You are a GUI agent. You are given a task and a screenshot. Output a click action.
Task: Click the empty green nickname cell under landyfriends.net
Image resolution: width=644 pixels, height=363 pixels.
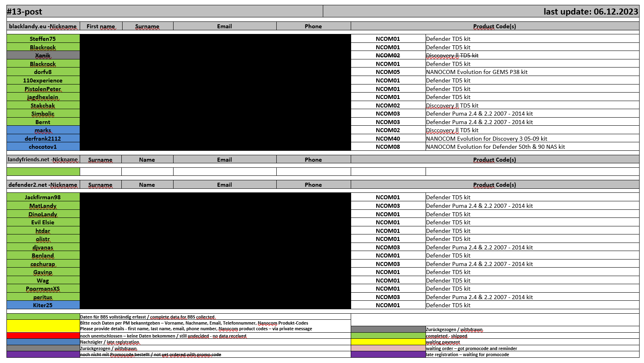pos(43,172)
